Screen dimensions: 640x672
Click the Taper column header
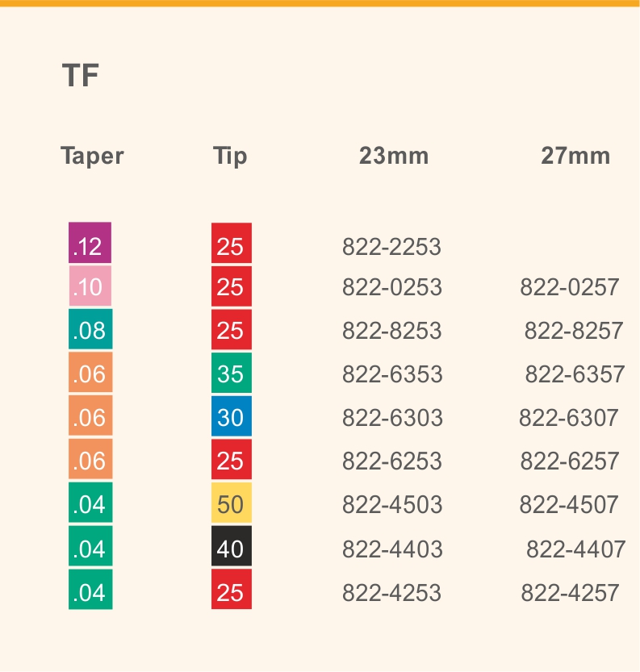(x=92, y=156)
